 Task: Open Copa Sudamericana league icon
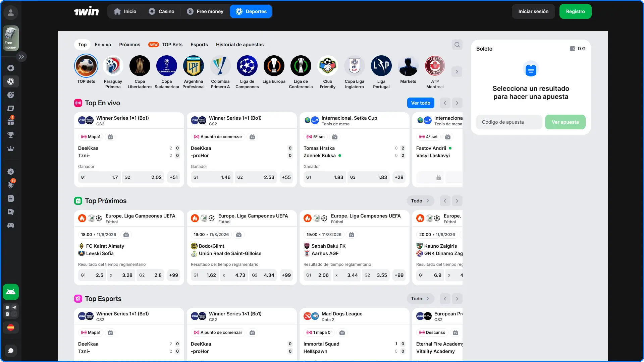coord(167,66)
